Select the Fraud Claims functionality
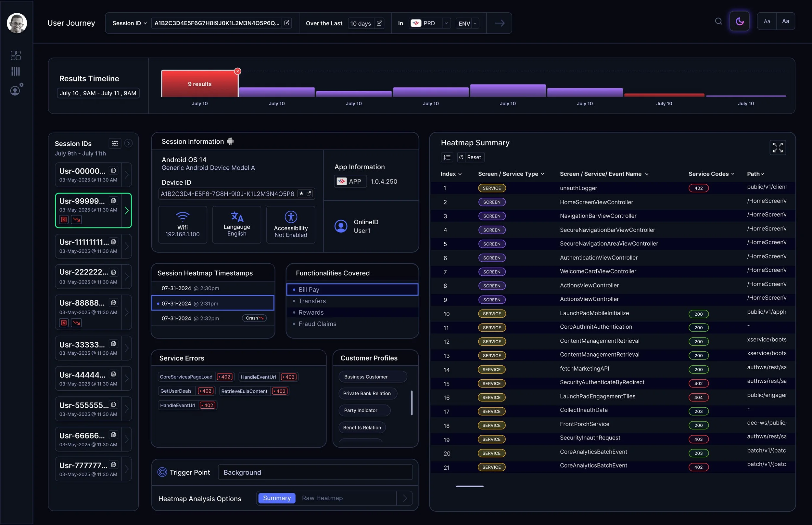 (x=352, y=324)
